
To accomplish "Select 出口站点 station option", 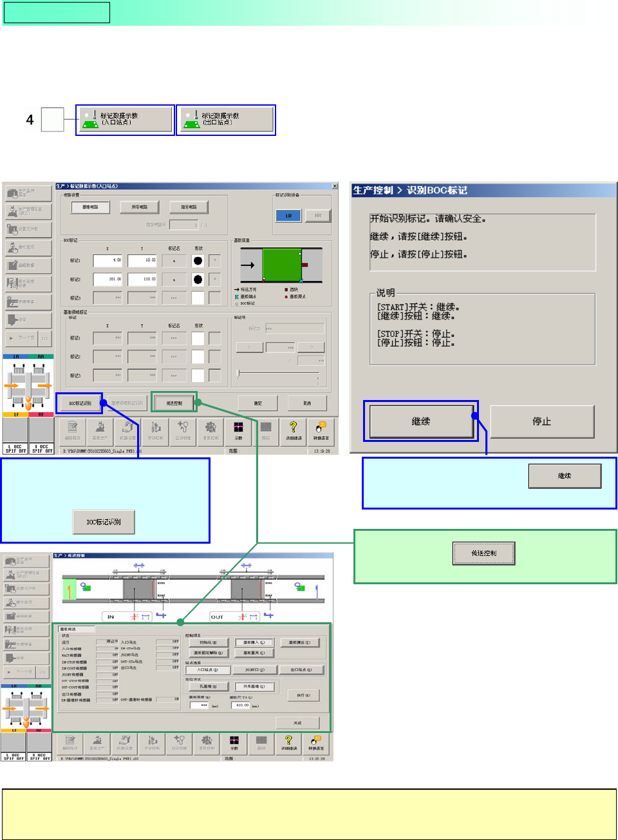I will 301,670.
